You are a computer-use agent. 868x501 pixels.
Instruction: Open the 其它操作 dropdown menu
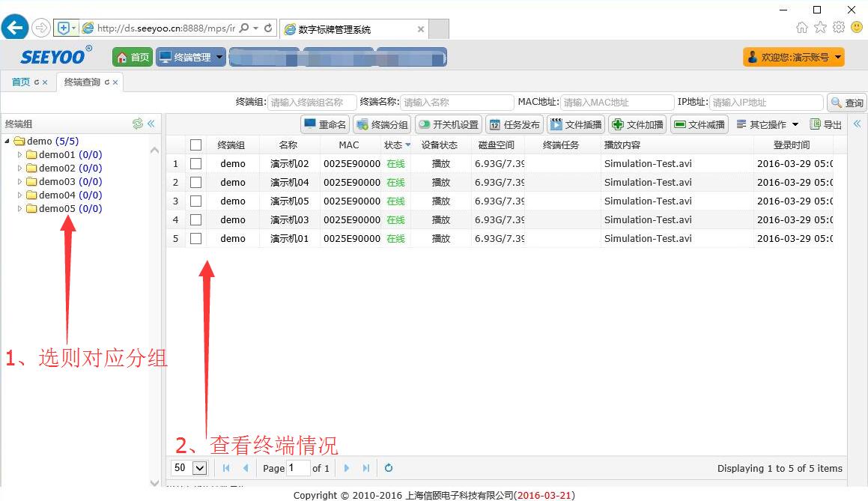[768, 124]
